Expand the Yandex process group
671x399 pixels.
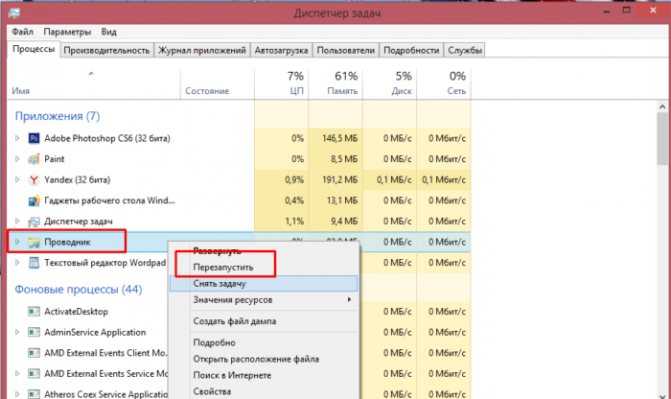coord(18,180)
